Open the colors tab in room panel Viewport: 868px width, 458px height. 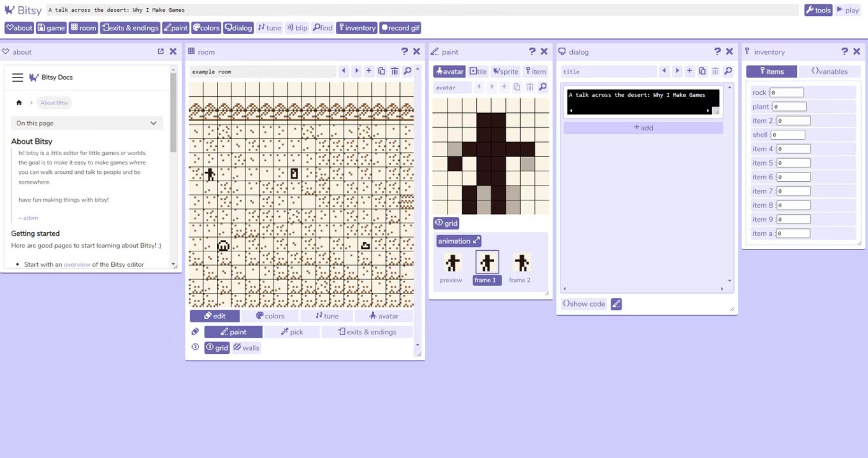[x=270, y=316]
